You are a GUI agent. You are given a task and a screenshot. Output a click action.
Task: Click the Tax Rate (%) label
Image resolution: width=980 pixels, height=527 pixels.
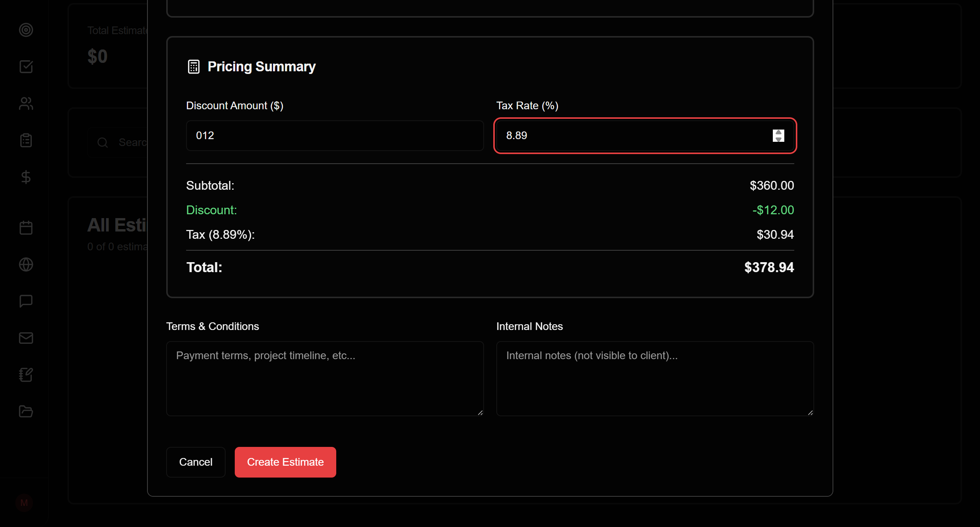coord(527,106)
